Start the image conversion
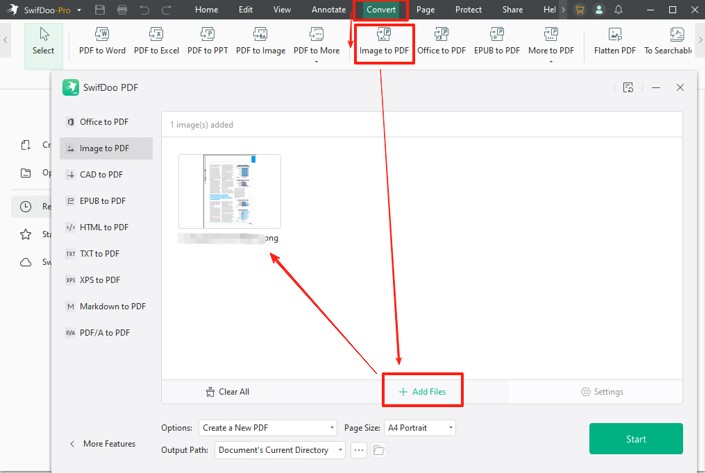705x473 pixels. (x=636, y=439)
